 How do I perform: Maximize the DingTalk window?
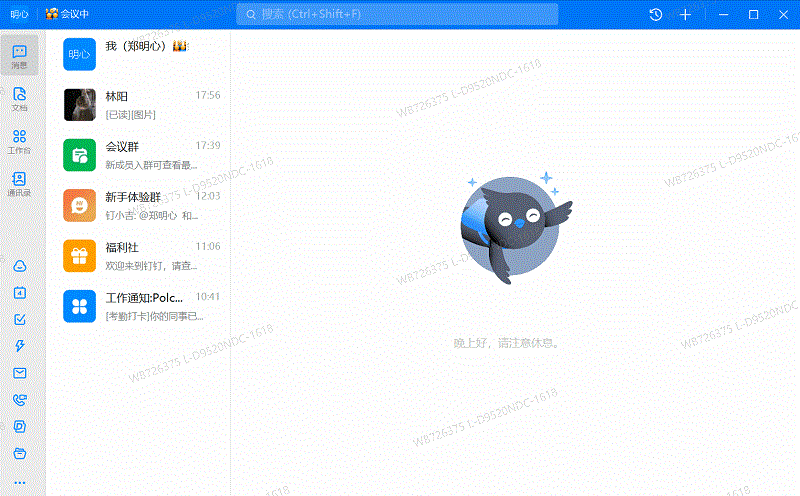754,15
